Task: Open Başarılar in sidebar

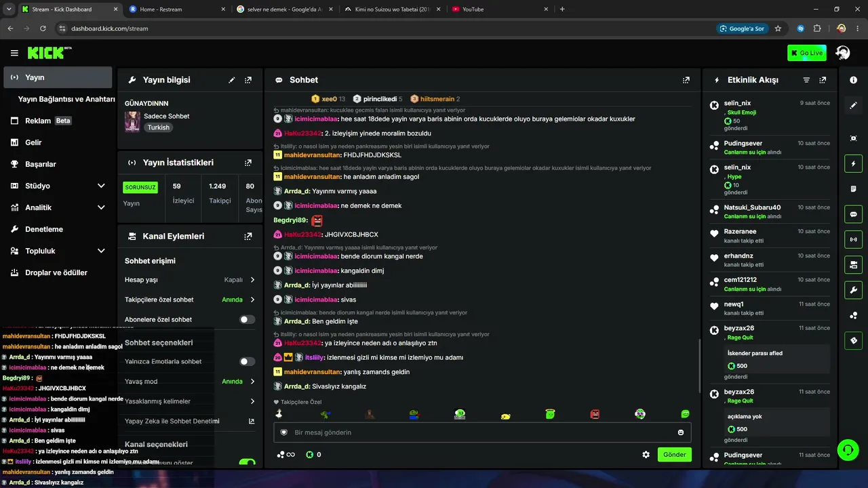Action: coord(58,164)
